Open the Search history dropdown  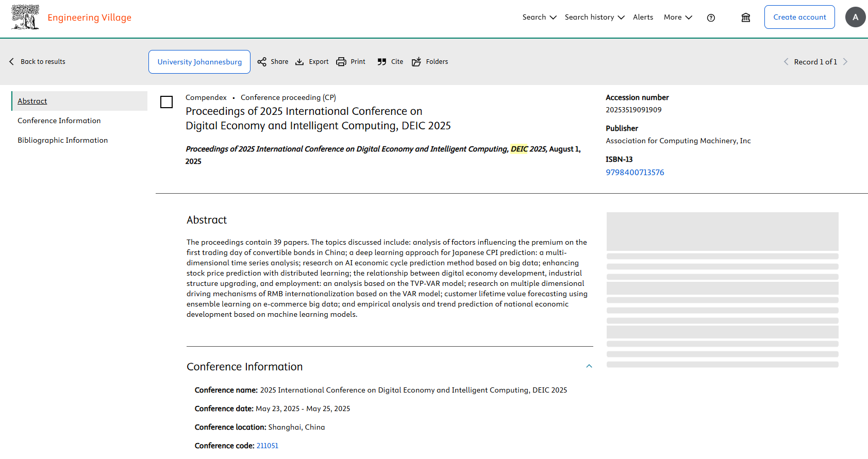click(x=594, y=17)
